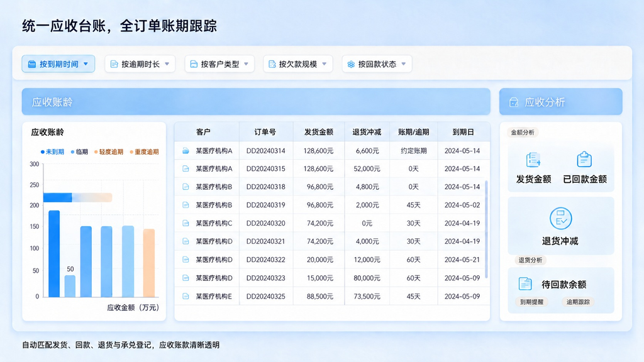
Task: Click the 待回款余额 label
Action: tap(564, 284)
